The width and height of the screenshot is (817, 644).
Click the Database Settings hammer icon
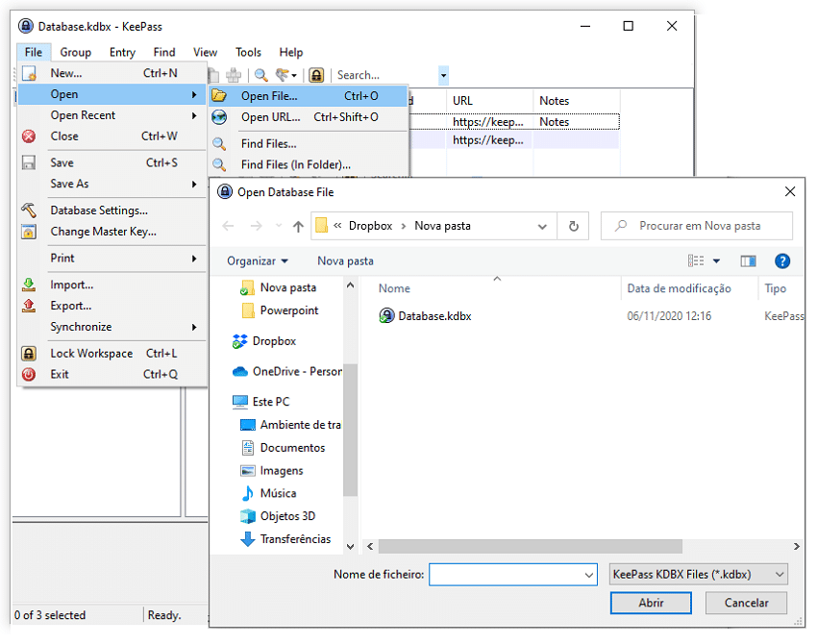coord(29,211)
